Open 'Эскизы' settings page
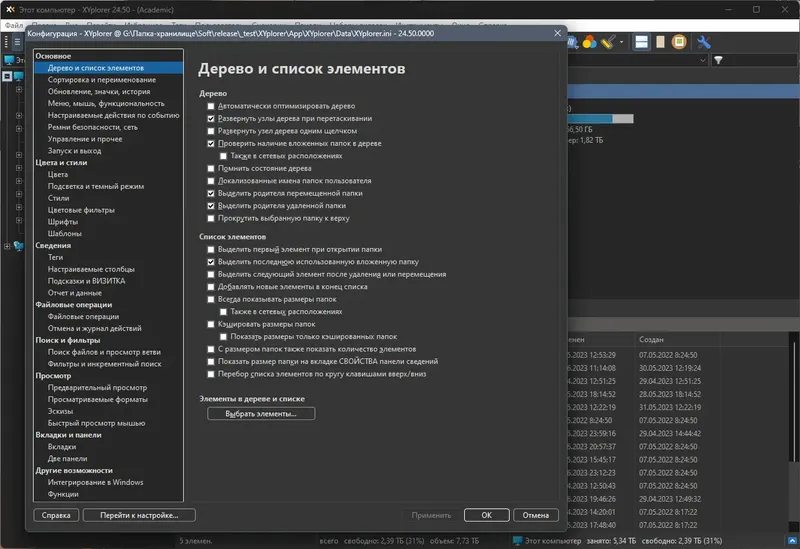The image size is (800, 549). click(x=60, y=411)
